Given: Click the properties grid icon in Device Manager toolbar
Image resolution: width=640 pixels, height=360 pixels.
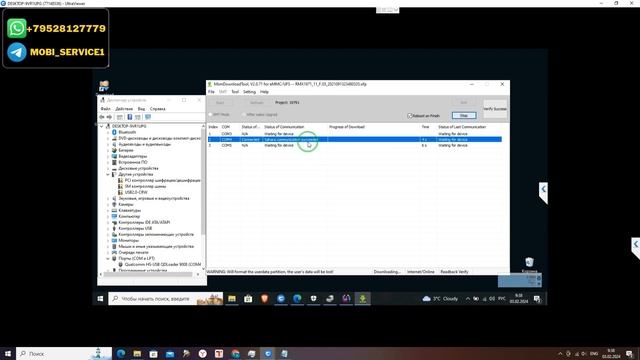Looking at the screenshot, I should [120, 117].
